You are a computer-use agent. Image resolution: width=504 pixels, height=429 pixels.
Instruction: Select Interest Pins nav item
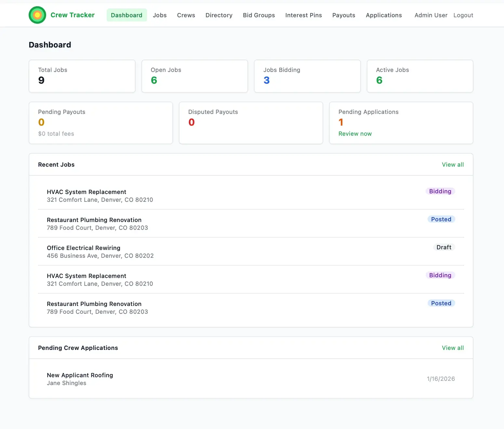pyautogui.click(x=303, y=15)
